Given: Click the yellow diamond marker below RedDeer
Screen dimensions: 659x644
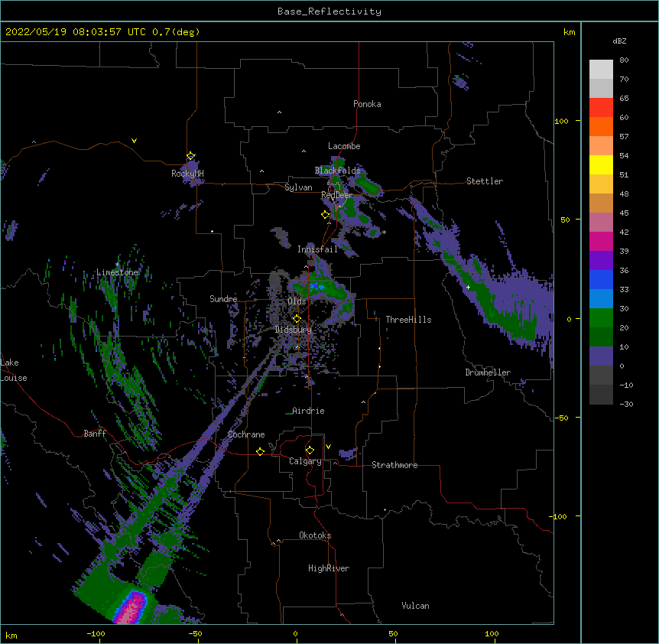Looking at the screenshot, I should tap(325, 215).
